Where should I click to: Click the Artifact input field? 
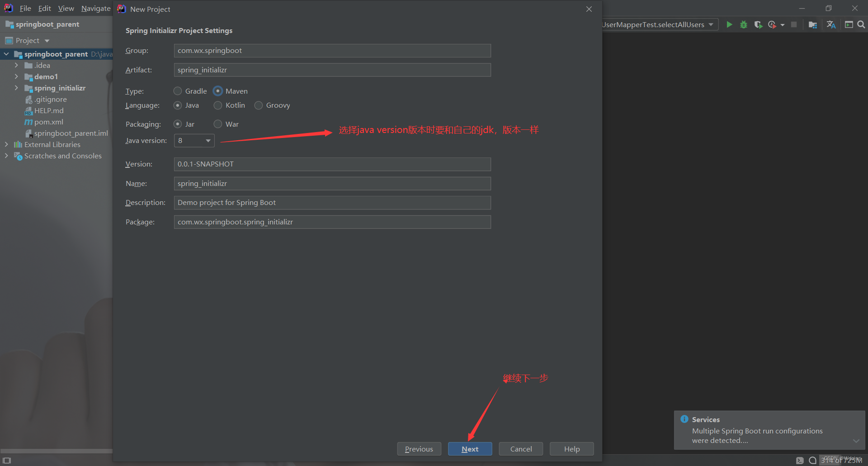coord(332,70)
